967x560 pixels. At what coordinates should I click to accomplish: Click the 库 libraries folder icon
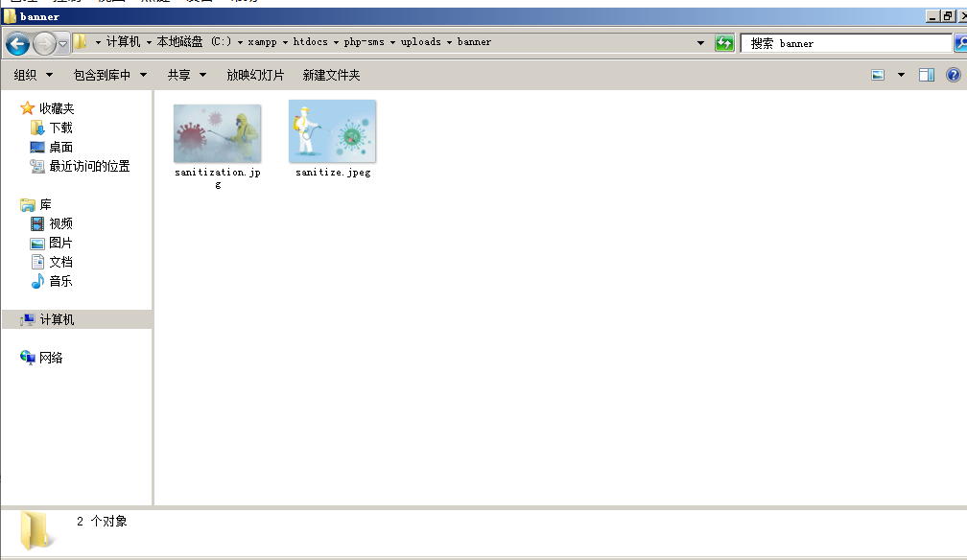point(28,204)
